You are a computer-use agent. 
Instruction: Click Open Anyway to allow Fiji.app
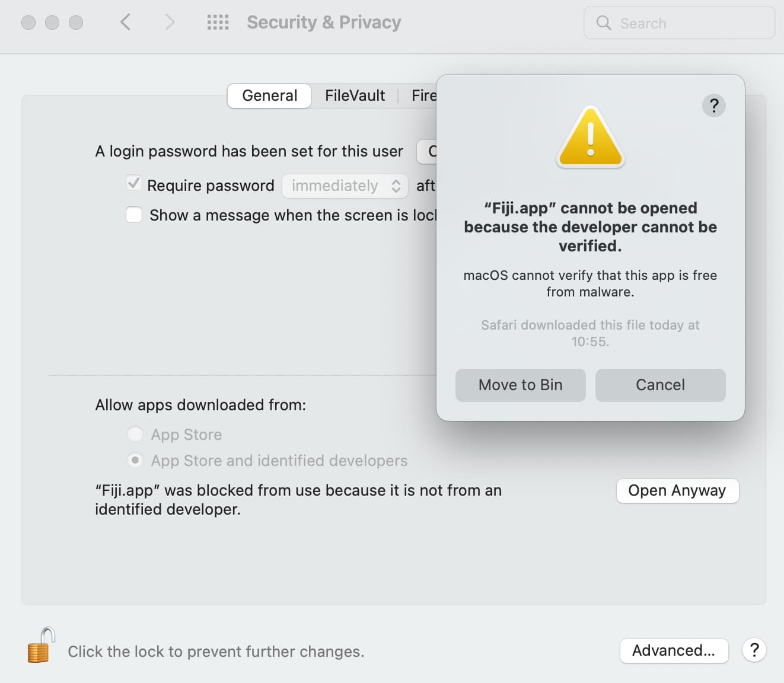pos(677,490)
